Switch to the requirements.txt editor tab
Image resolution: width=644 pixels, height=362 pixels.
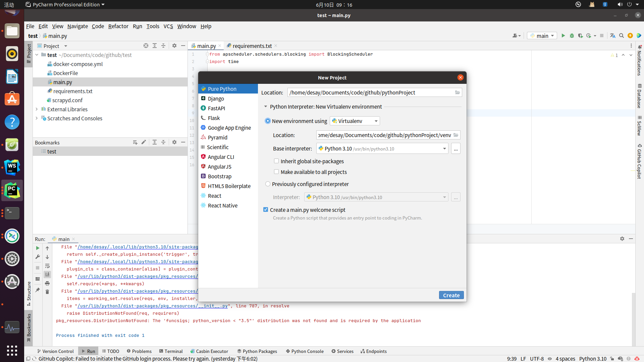tap(252, 46)
